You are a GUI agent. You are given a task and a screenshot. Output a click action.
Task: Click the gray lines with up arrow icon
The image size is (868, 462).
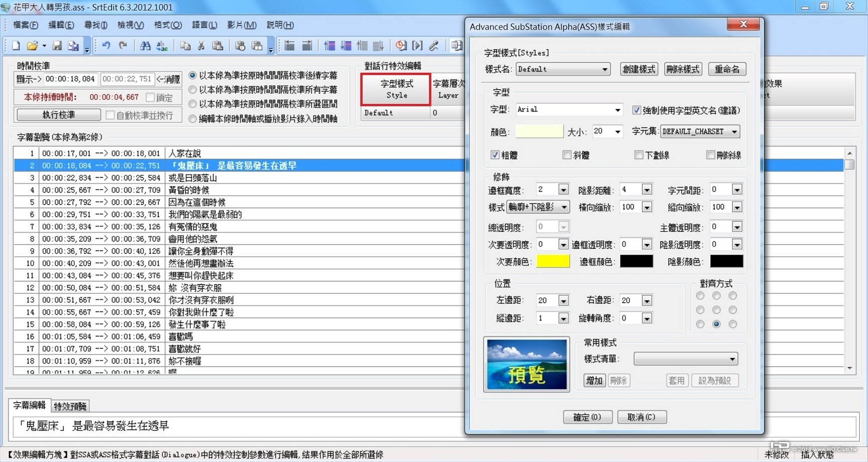(x=362, y=46)
